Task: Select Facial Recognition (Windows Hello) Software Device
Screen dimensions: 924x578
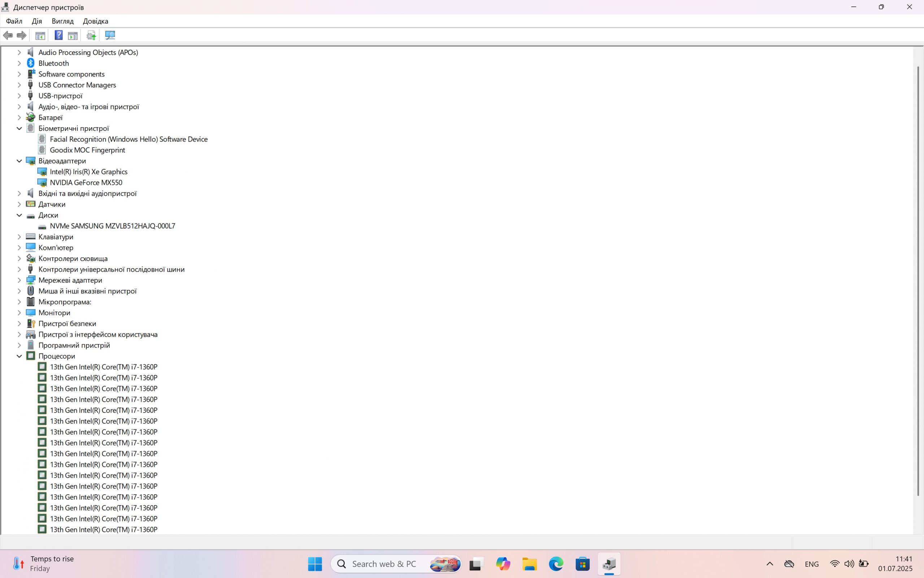Action: [128, 139]
